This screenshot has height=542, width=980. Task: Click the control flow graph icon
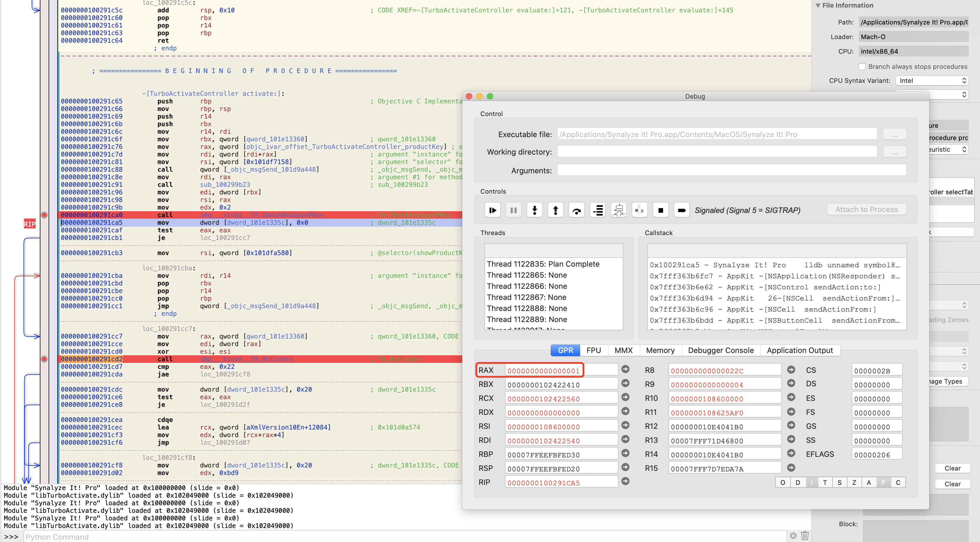coord(619,210)
